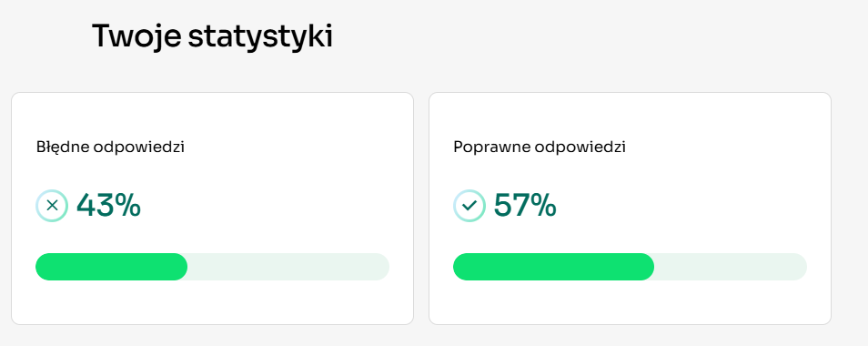The width and height of the screenshot is (868, 346).
Task: Click the "Poprawne odpowiedzi" card label
Action: click(x=540, y=148)
